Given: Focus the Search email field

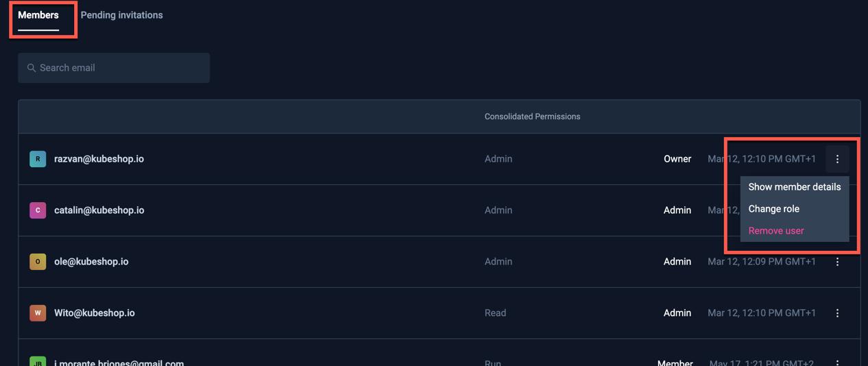Looking at the screenshot, I should tap(120, 68).
